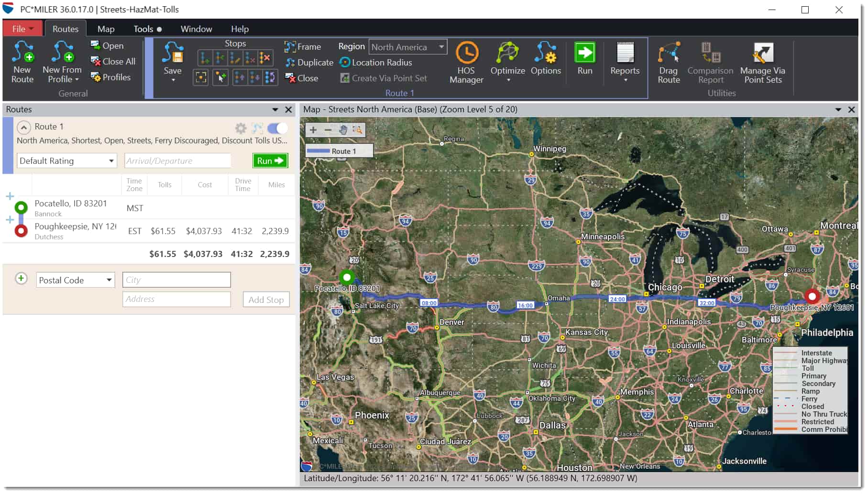Close the Routes panel
This screenshot has width=868, height=494.
point(289,110)
